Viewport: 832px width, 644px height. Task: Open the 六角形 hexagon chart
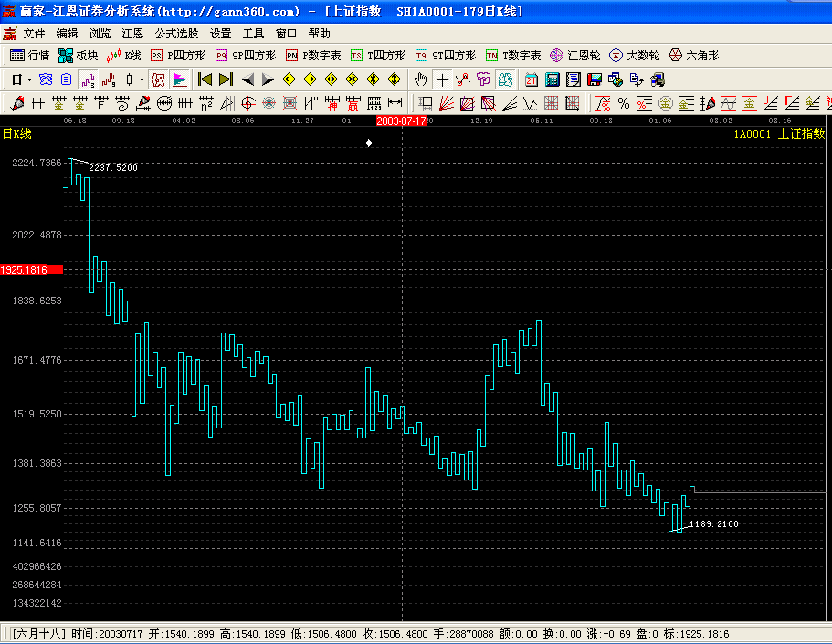[x=694, y=56]
